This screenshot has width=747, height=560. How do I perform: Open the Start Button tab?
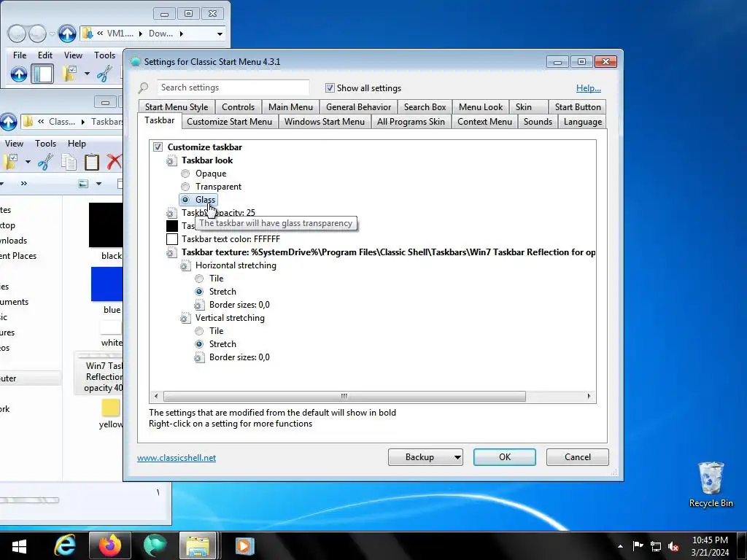pos(578,107)
